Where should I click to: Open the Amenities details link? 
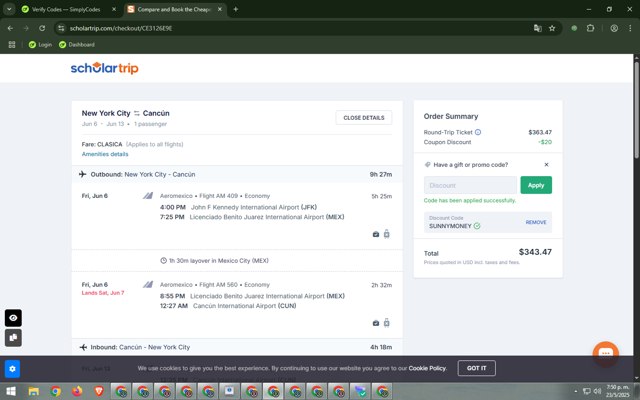click(105, 154)
